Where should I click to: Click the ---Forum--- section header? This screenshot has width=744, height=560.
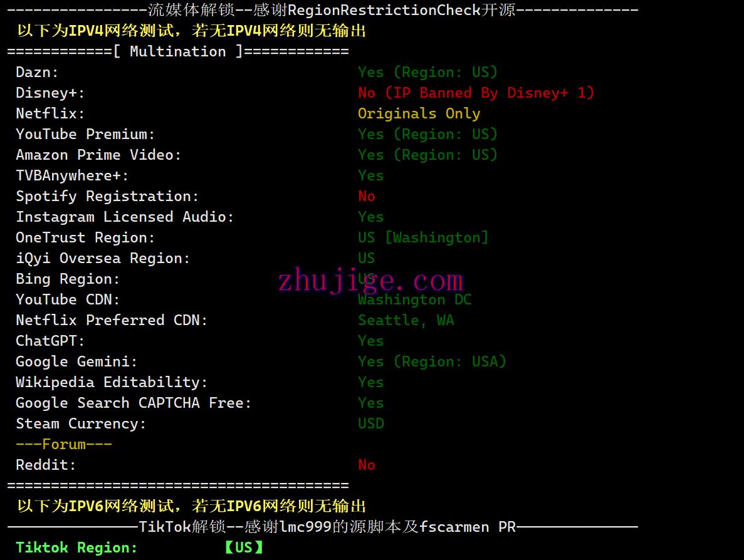point(63,444)
